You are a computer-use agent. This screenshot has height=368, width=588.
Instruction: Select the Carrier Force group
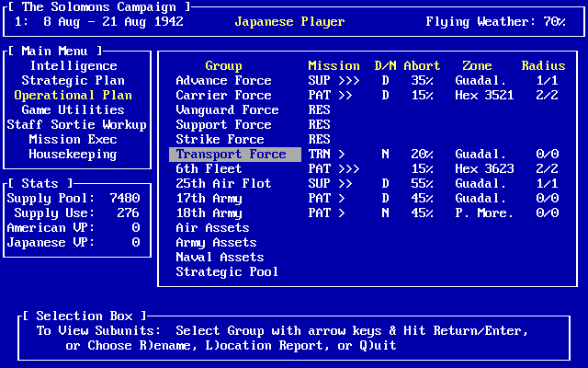click(223, 95)
